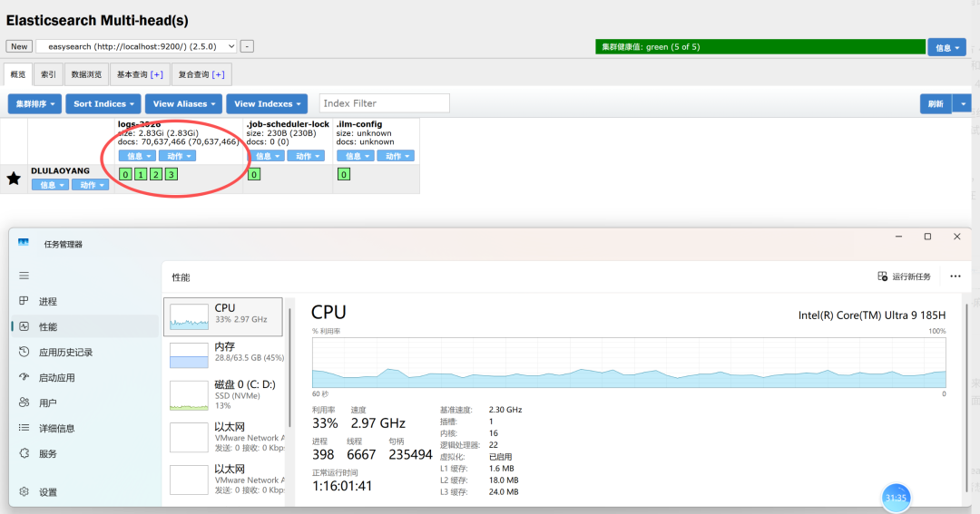
Task: Open 信息 dropdown for logs-2026 index
Action: tap(138, 156)
